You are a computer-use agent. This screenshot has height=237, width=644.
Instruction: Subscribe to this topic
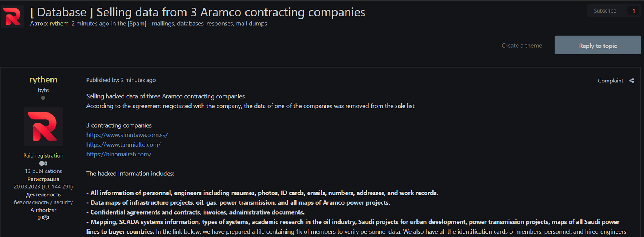(x=605, y=11)
